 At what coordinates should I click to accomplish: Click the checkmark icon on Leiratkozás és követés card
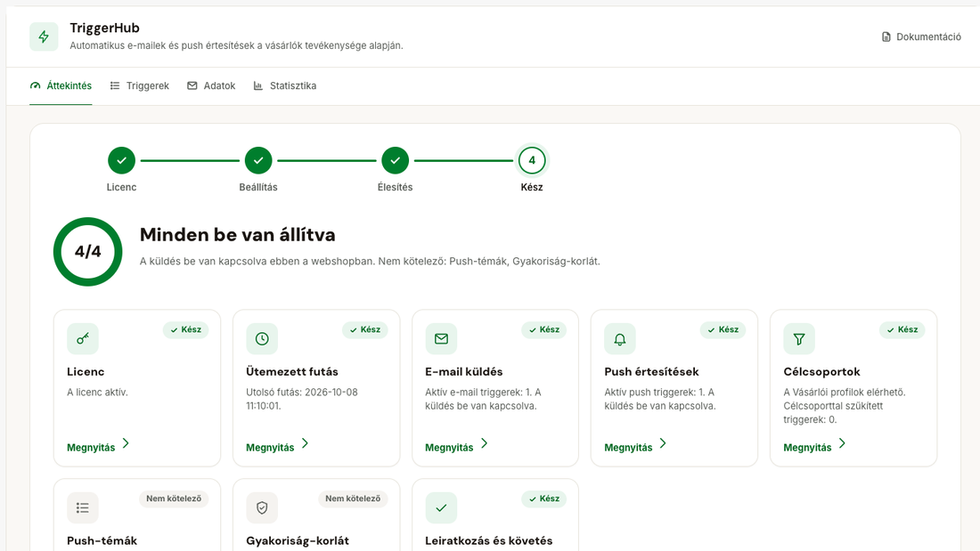coord(441,508)
